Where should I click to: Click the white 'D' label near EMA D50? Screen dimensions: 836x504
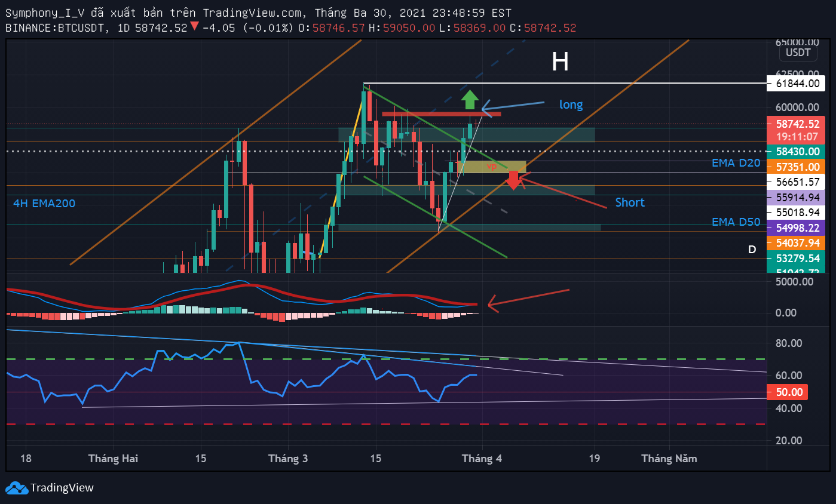752,249
